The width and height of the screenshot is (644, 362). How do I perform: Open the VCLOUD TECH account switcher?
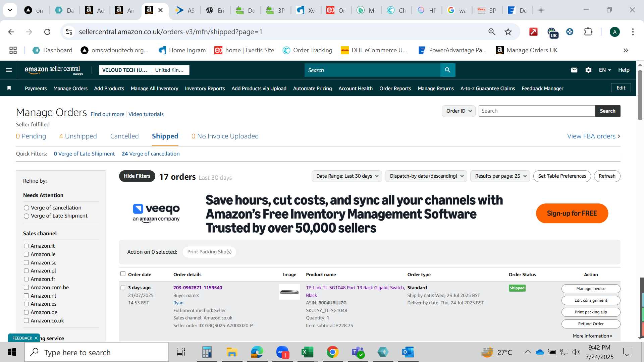click(144, 70)
